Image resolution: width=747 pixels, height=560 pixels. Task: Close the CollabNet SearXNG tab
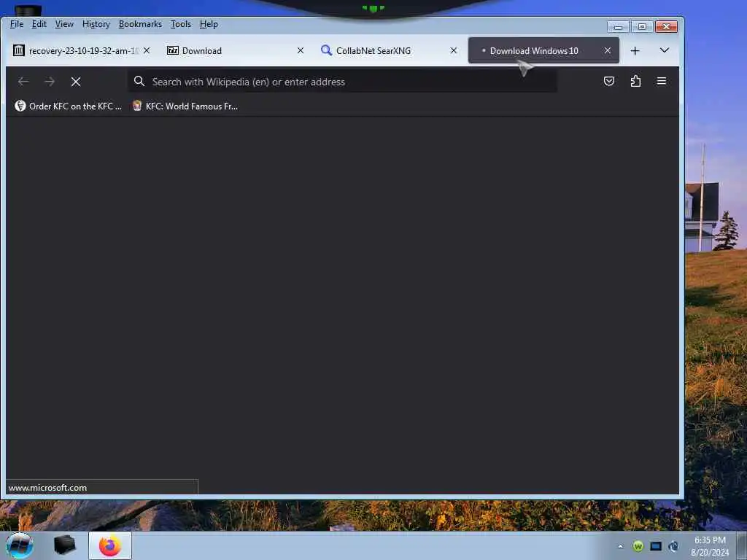coord(454,50)
